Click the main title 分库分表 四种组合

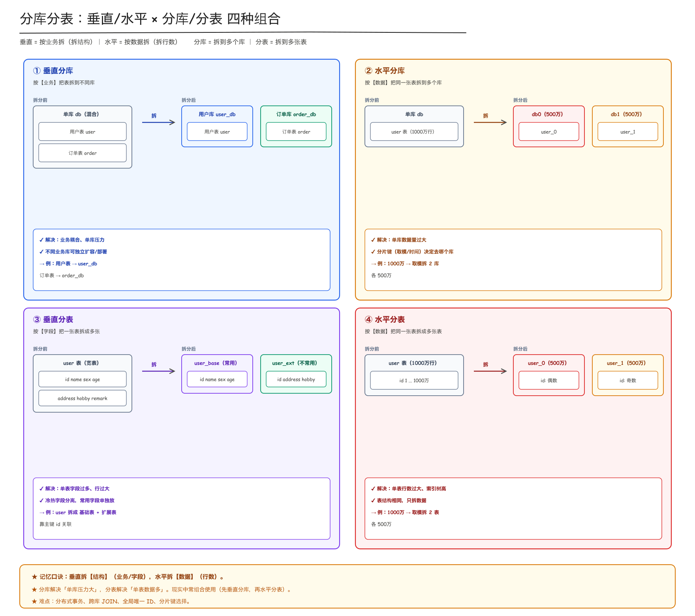pyautogui.click(x=150, y=19)
